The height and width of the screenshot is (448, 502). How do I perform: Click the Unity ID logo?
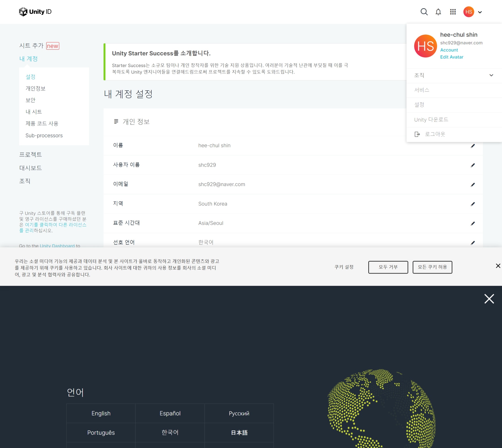click(35, 12)
